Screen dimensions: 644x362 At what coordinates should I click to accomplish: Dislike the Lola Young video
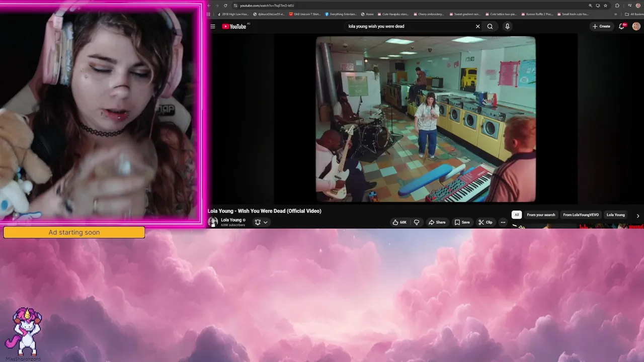coord(417,222)
